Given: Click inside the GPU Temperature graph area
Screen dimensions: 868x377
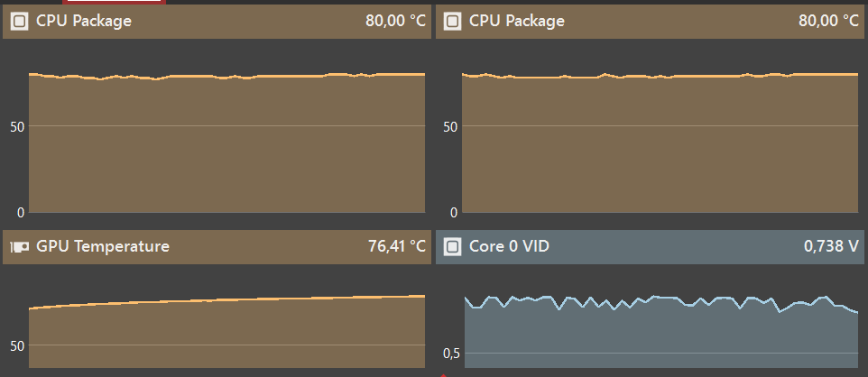Looking at the screenshot, I should point(226,334).
